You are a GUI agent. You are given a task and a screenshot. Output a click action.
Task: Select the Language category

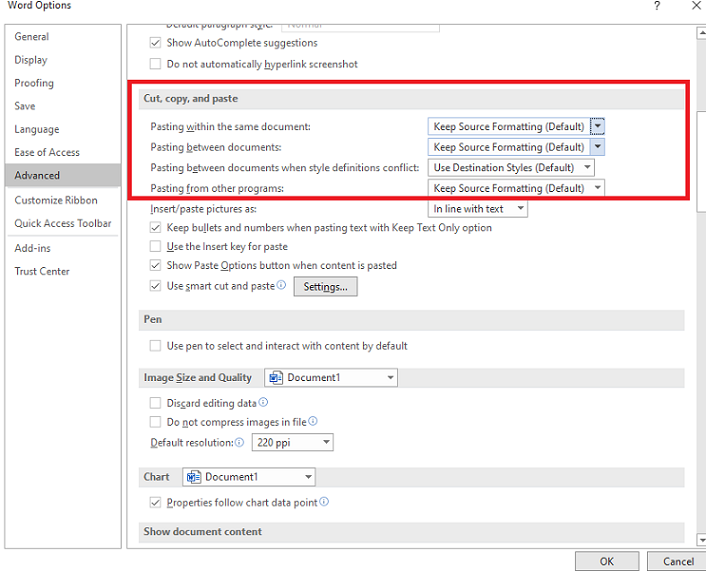click(x=63, y=129)
